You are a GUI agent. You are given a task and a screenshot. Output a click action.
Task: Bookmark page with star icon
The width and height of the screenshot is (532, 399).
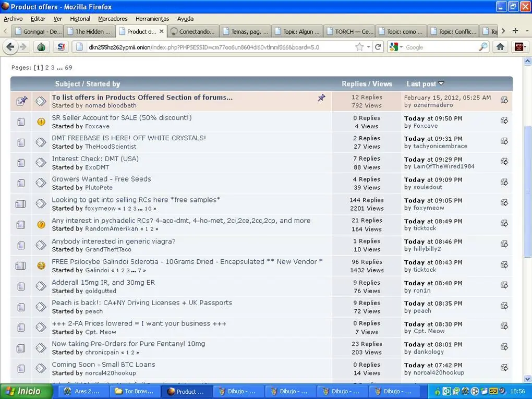click(x=359, y=47)
